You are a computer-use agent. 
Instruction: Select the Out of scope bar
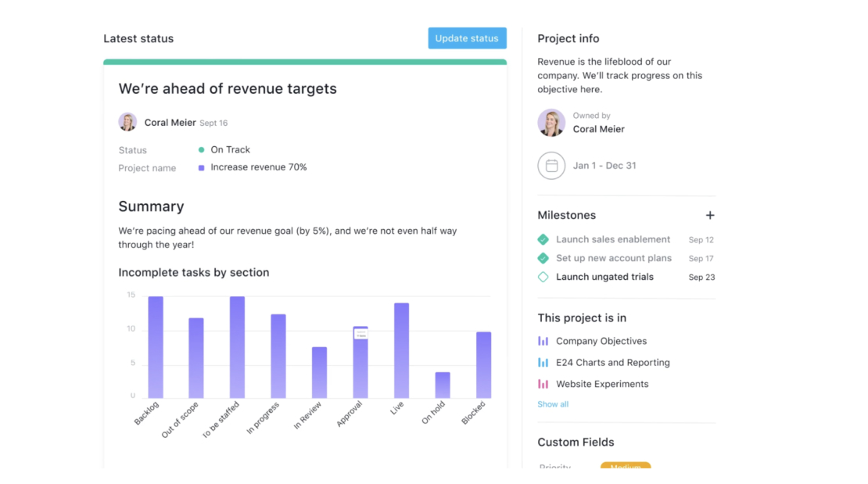point(196,358)
